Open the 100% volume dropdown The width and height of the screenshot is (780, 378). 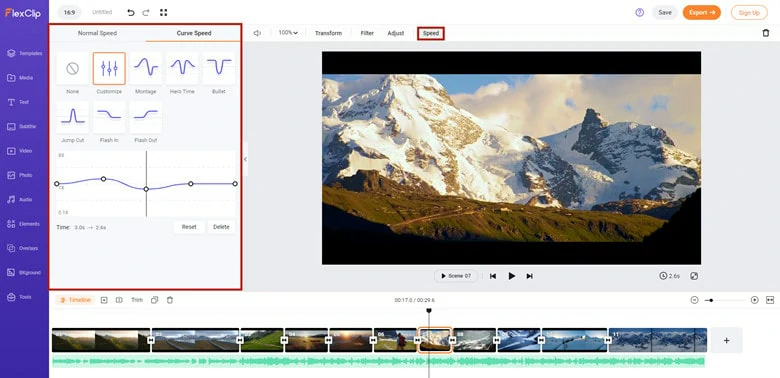pos(288,33)
